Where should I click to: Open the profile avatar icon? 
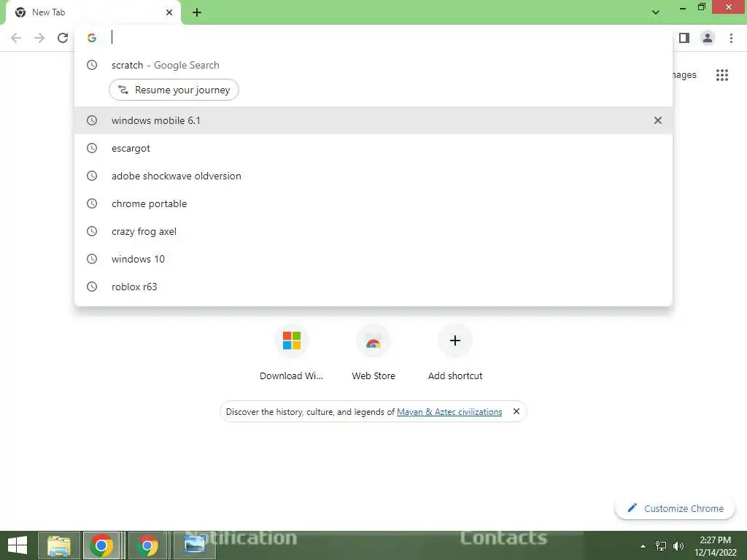click(708, 38)
